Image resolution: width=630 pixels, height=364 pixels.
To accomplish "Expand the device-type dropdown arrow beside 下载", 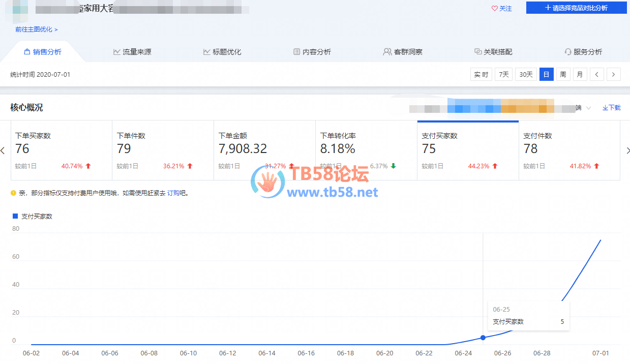I will 588,108.
